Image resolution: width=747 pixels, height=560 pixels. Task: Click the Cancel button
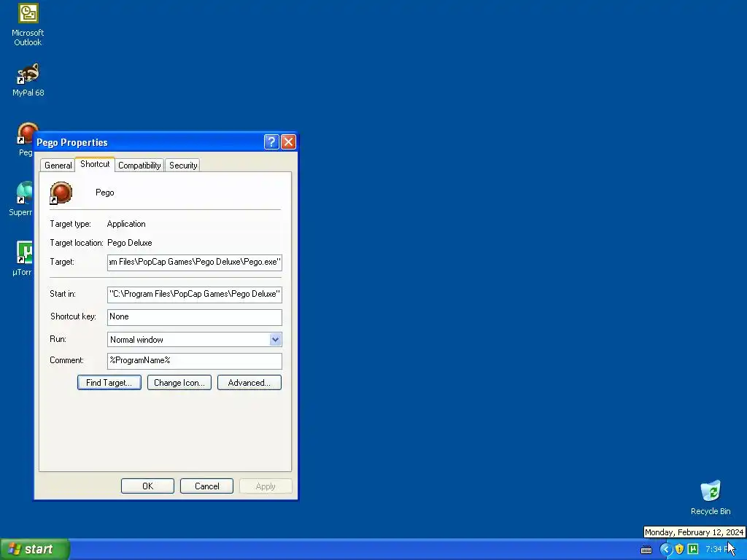coord(206,486)
